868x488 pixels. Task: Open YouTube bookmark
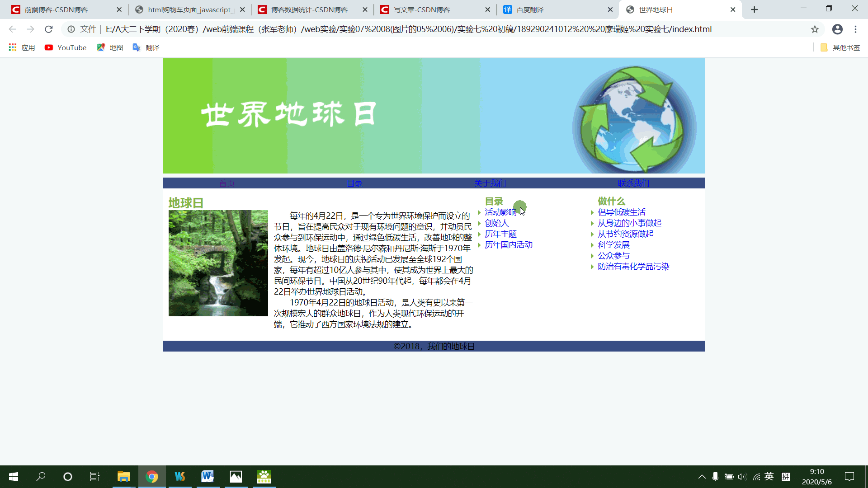tap(66, 47)
